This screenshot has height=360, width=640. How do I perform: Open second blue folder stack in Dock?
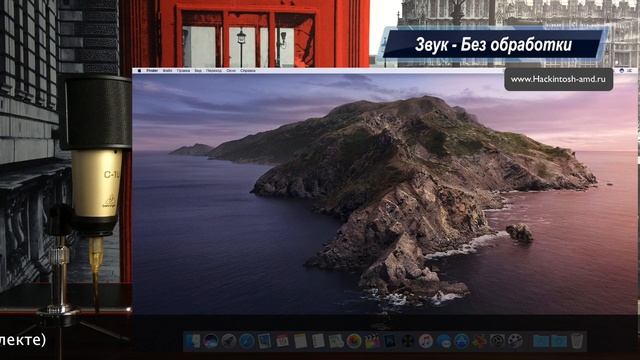(559, 341)
